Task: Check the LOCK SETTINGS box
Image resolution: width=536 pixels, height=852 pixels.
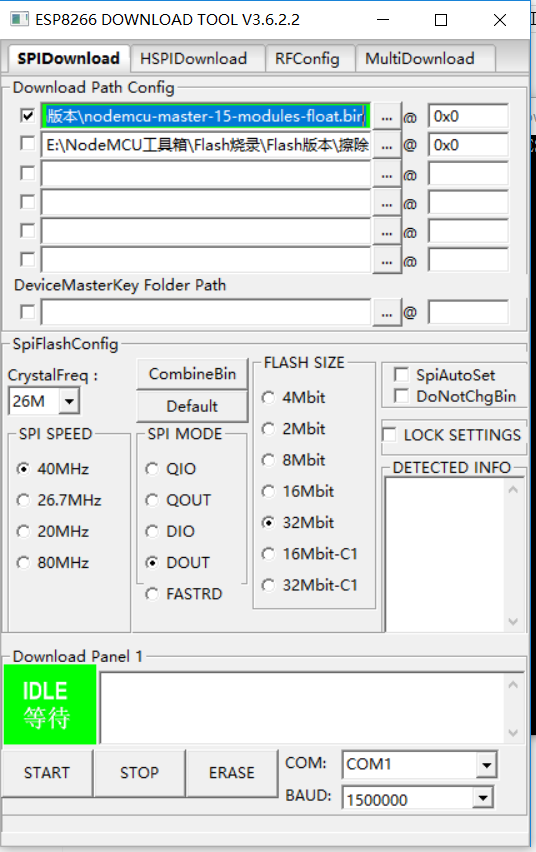Action: 390,435
